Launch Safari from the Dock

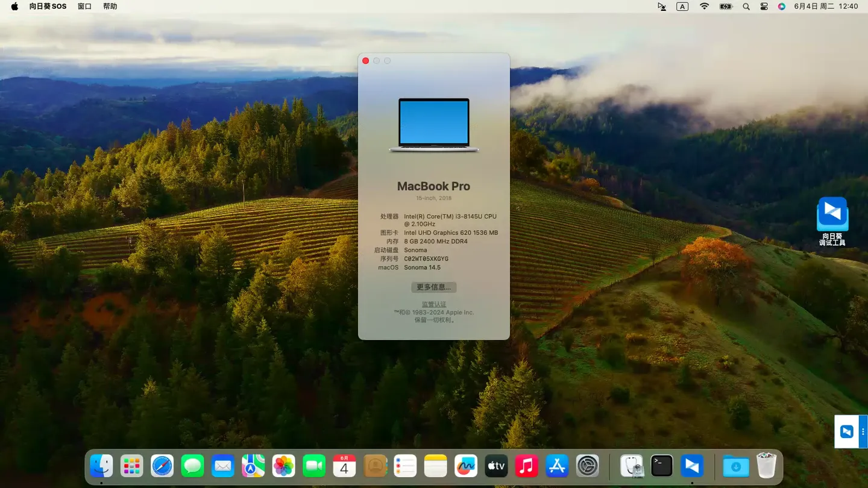coord(162,466)
